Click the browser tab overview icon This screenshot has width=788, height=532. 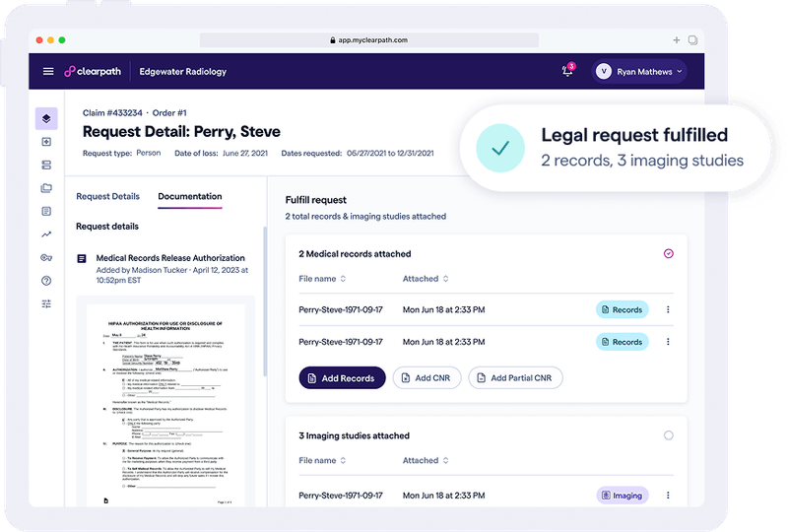[x=692, y=40]
